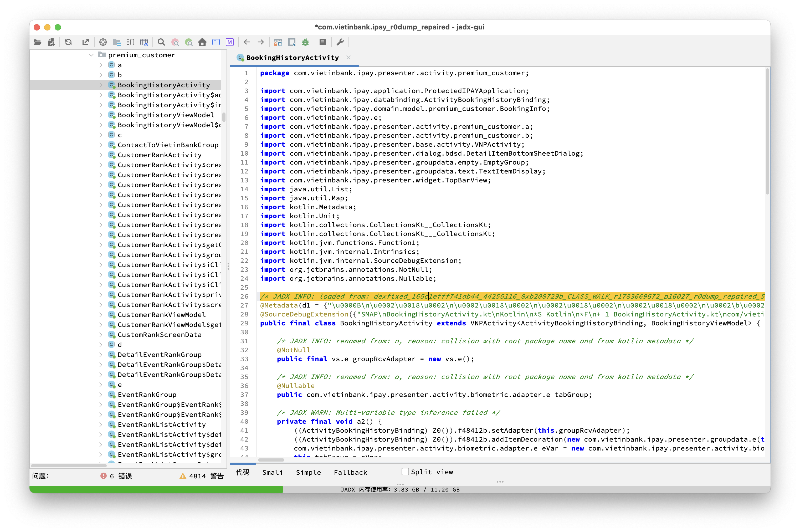
Task: Expand the DetailEventRankGroup node
Action: [101, 355]
